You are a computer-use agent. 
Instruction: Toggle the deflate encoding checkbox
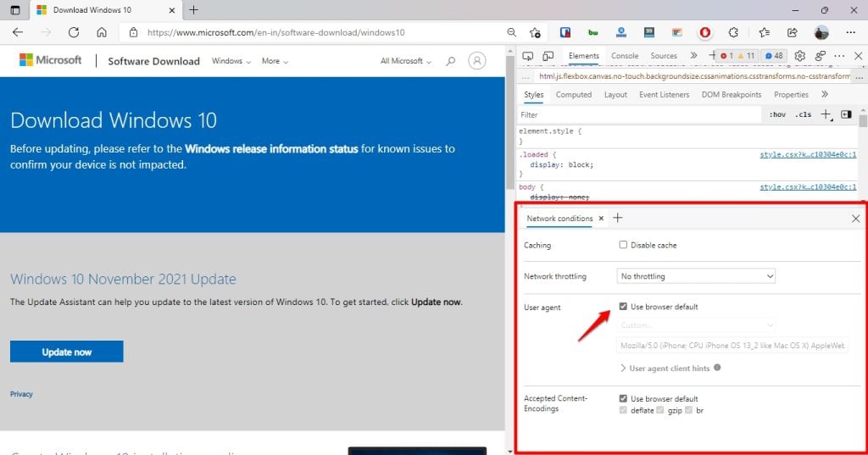[623, 410]
